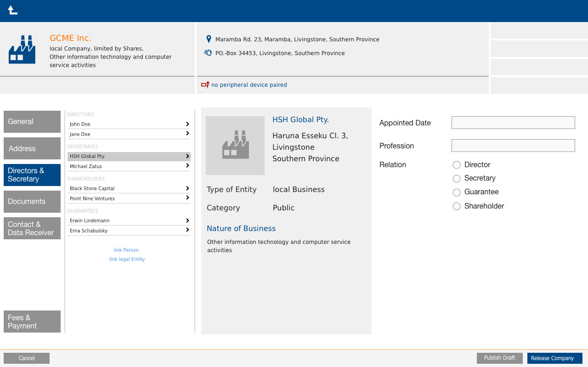This screenshot has width=588, height=367.
Task: Open the Fees & Payment tab
Action: [32, 322]
